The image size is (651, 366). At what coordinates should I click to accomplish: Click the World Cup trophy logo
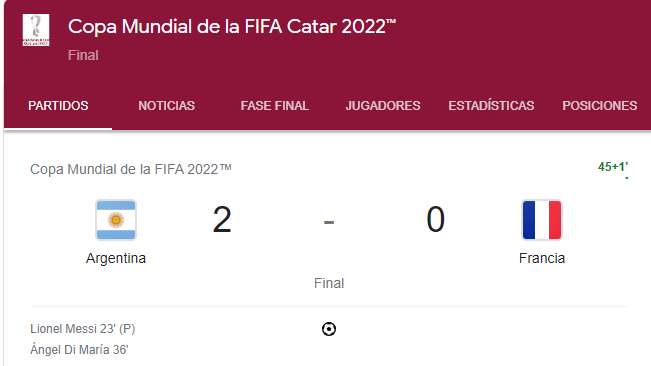point(36,30)
